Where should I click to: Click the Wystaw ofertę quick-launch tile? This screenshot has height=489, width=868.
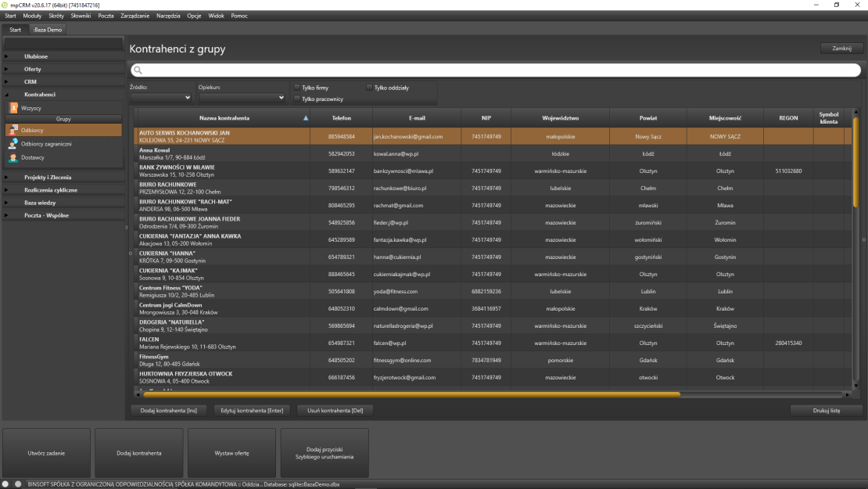[x=232, y=453]
